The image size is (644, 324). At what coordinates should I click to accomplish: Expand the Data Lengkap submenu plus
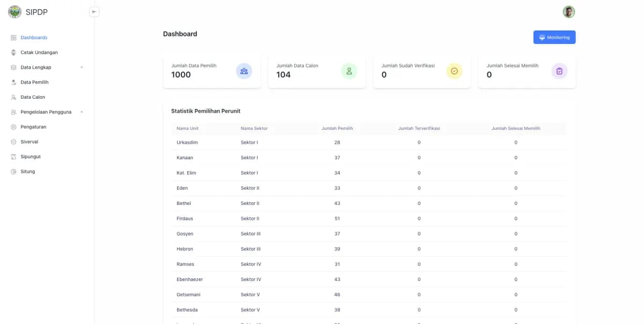coord(82,68)
